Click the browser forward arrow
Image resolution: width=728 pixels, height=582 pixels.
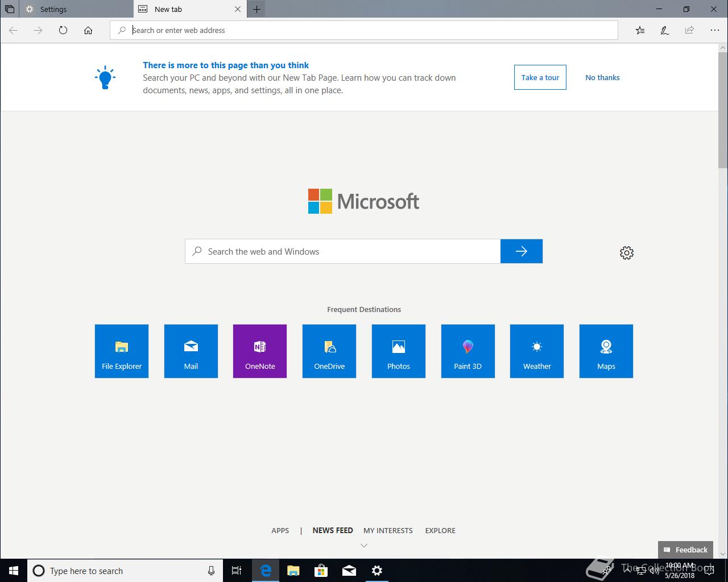[38, 30]
